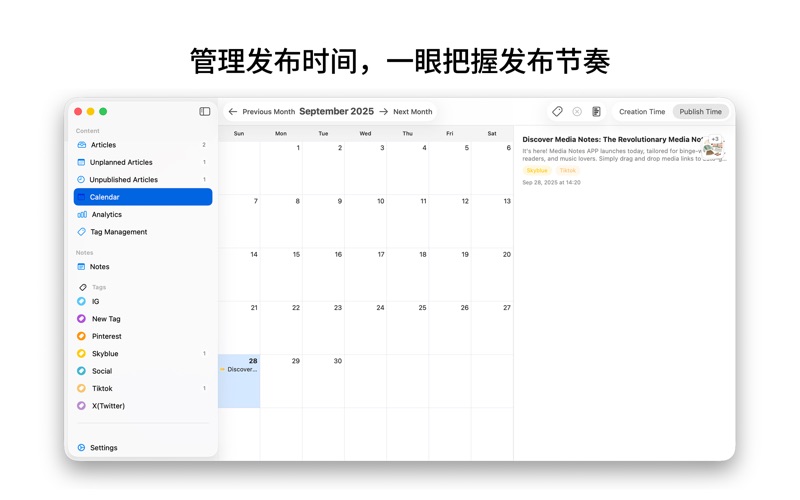Clear filter with circled X icon
This screenshot has width=800, height=500.
point(577,112)
